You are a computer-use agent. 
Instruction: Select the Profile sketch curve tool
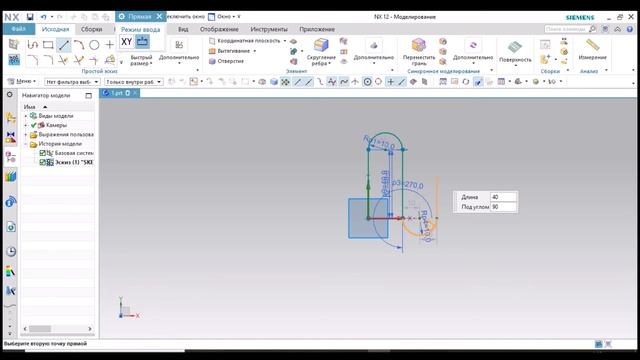pyautogui.click(x=33, y=45)
